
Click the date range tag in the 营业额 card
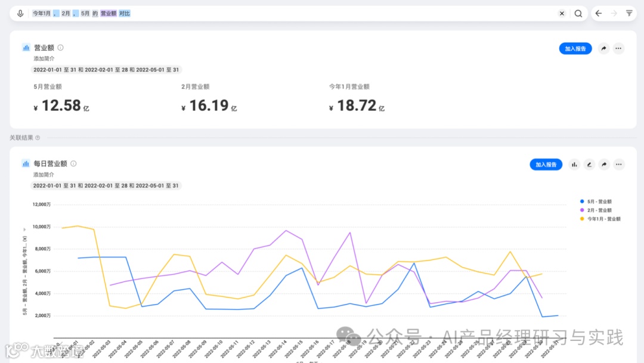coord(106,70)
